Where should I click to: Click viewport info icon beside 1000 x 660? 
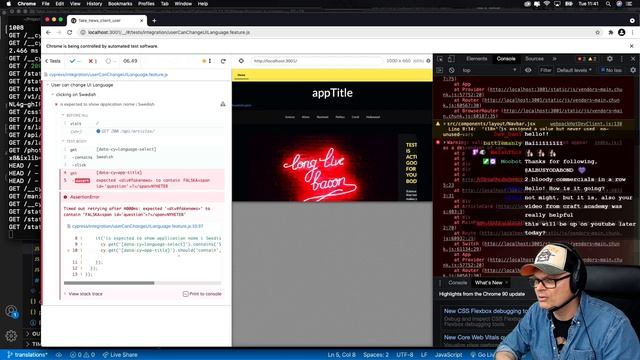(428, 61)
